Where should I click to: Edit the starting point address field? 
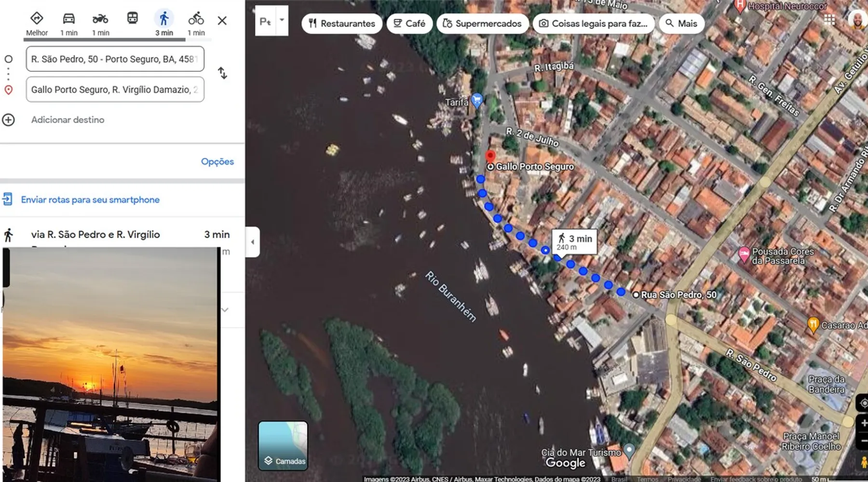pos(115,59)
